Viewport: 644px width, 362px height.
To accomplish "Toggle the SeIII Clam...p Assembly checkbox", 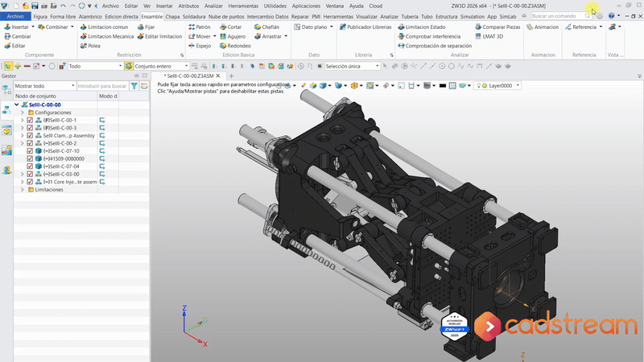I will [x=30, y=135].
